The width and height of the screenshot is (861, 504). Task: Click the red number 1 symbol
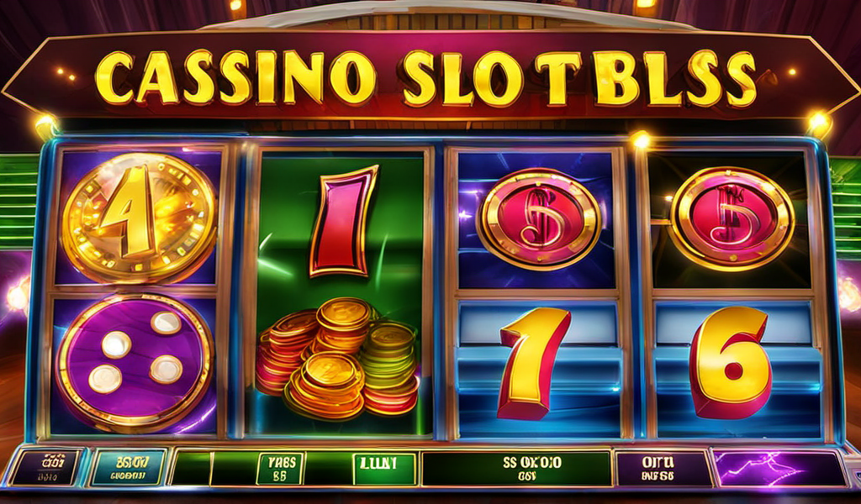tap(343, 221)
